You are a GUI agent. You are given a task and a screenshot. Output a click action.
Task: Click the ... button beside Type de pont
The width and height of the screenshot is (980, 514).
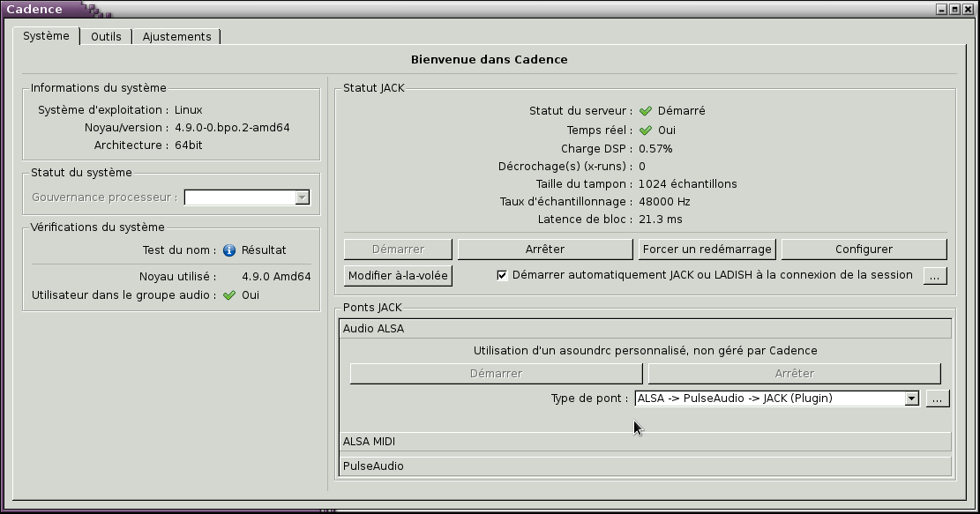click(938, 399)
